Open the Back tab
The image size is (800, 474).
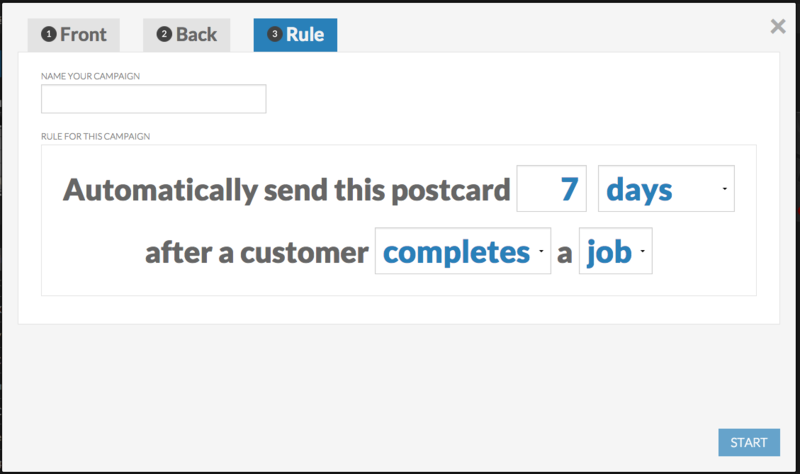187,35
